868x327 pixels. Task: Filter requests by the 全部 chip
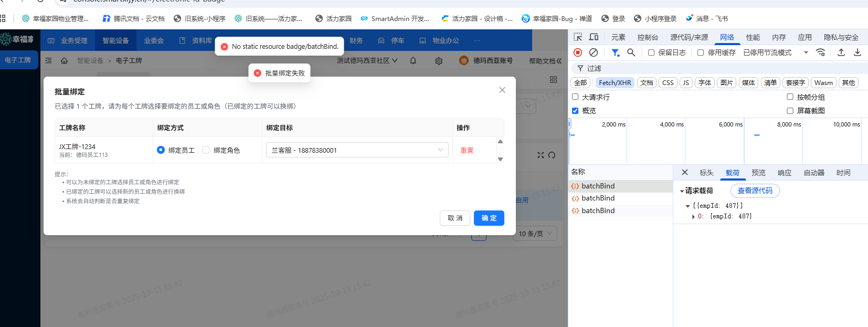tap(580, 82)
